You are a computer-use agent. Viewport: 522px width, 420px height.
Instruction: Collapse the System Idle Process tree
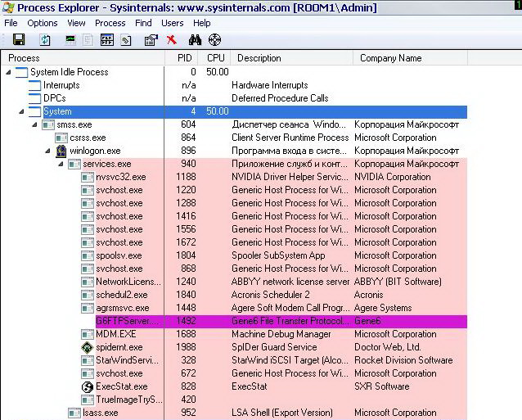(x=8, y=72)
